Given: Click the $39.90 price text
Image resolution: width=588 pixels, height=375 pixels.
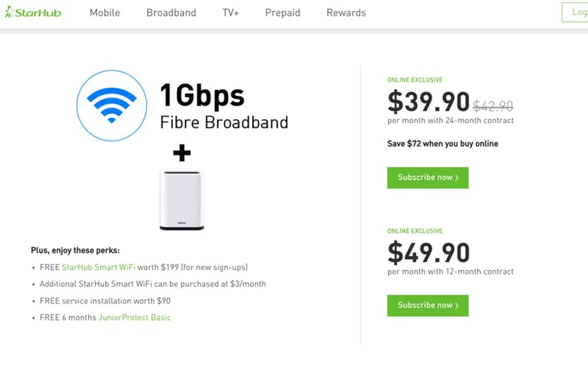Looking at the screenshot, I should pos(428,102).
